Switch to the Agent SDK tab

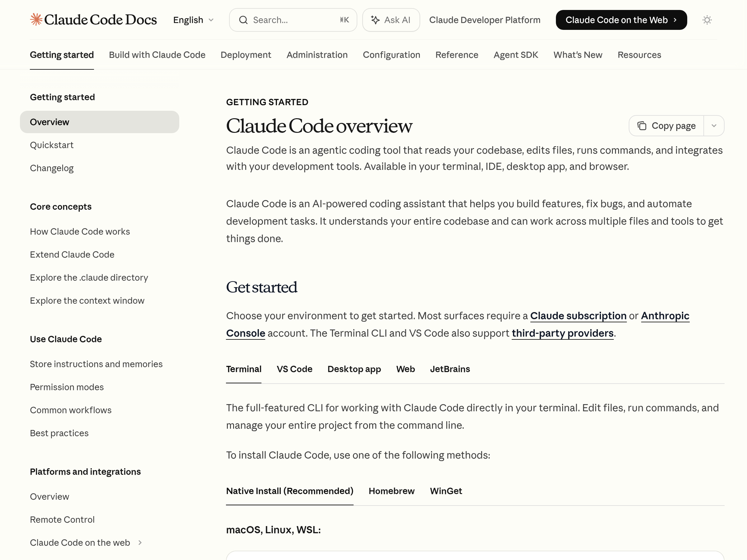click(516, 55)
